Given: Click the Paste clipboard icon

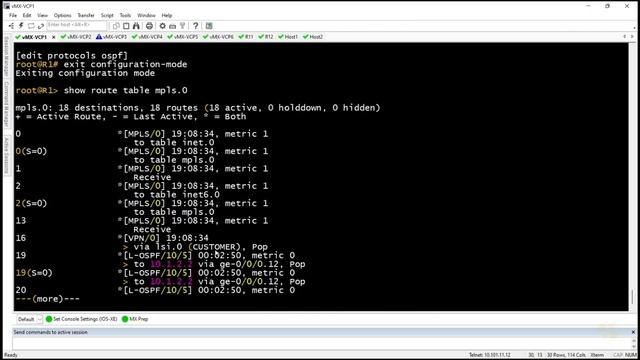Looking at the screenshot, I should [x=126, y=26].
